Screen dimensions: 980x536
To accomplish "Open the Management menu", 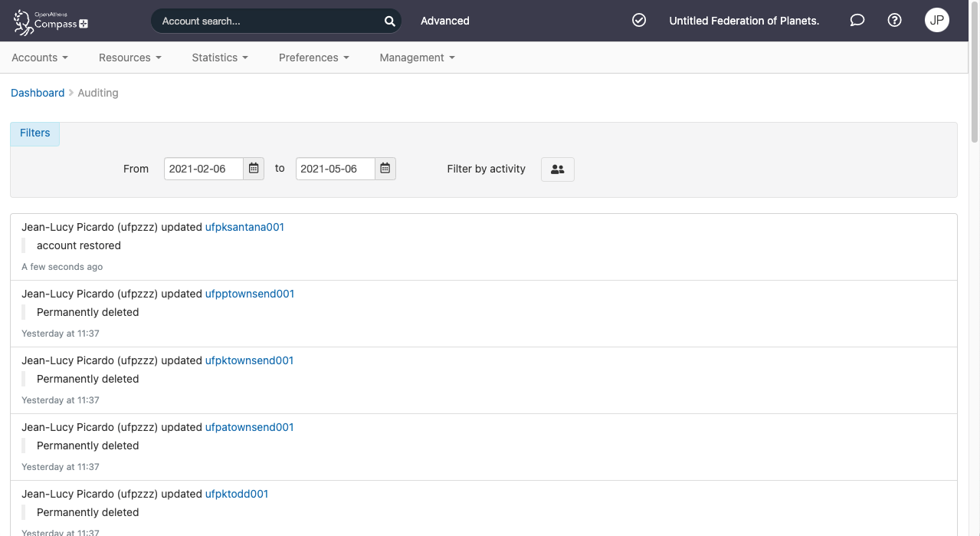I will coord(417,58).
